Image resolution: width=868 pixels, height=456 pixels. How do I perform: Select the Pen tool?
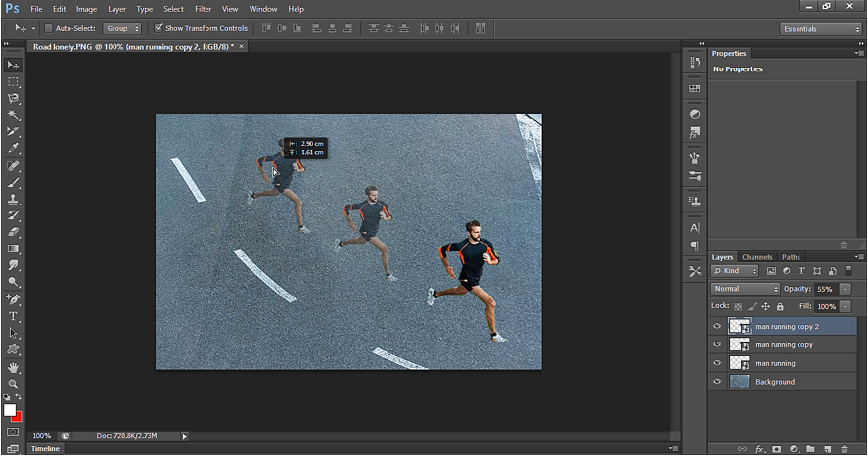click(x=14, y=299)
